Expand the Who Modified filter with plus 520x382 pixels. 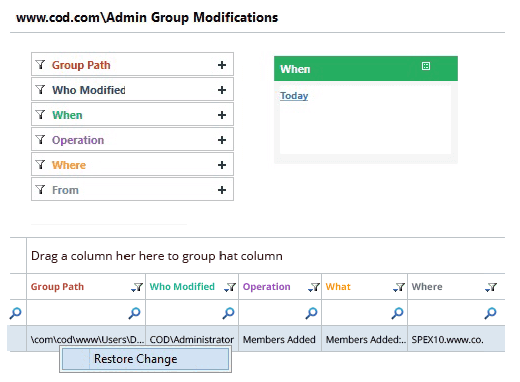click(x=222, y=90)
